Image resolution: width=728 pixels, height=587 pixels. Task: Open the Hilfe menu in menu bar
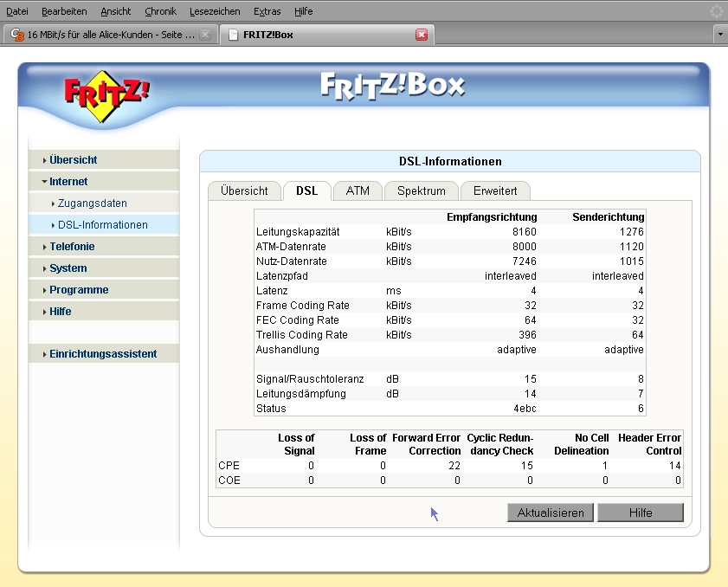coord(303,11)
